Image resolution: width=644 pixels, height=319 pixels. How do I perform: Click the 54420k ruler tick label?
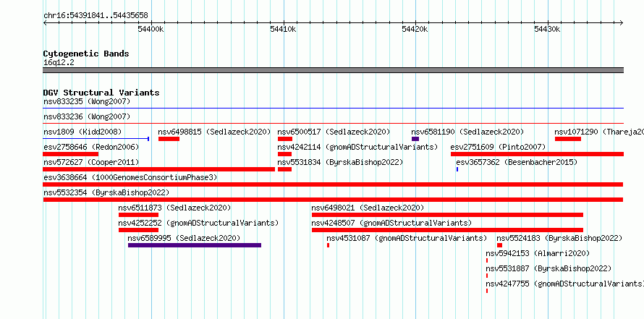415,29
